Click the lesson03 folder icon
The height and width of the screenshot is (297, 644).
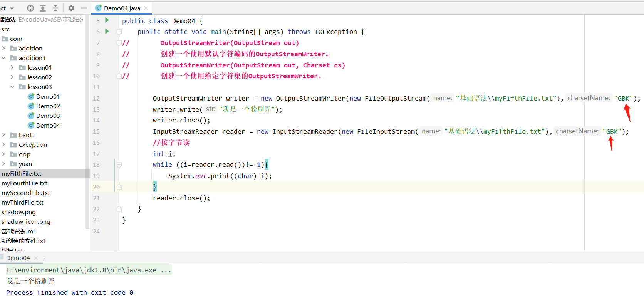(x=22, y=87)
